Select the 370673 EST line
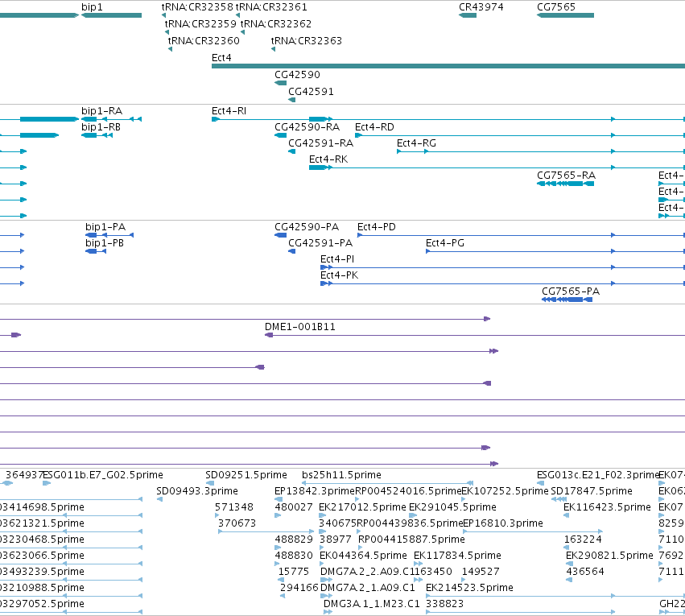685x616 pixels. tap(266, 531)
